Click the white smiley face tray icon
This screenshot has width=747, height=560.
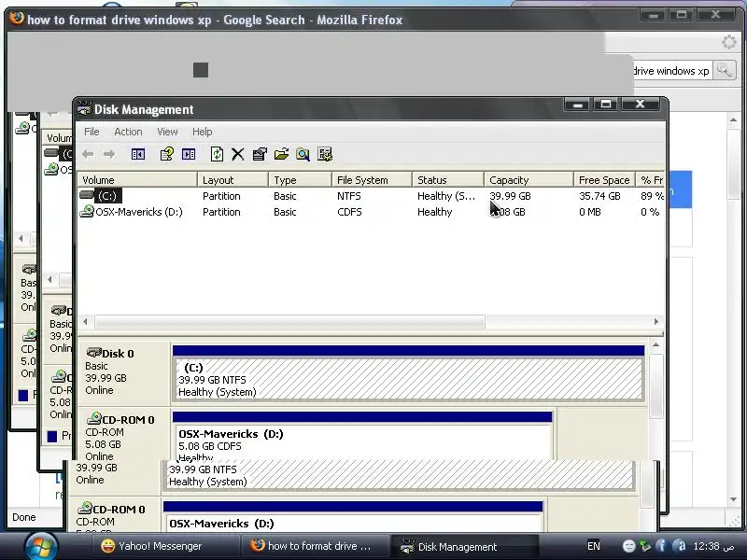[628, 546]
